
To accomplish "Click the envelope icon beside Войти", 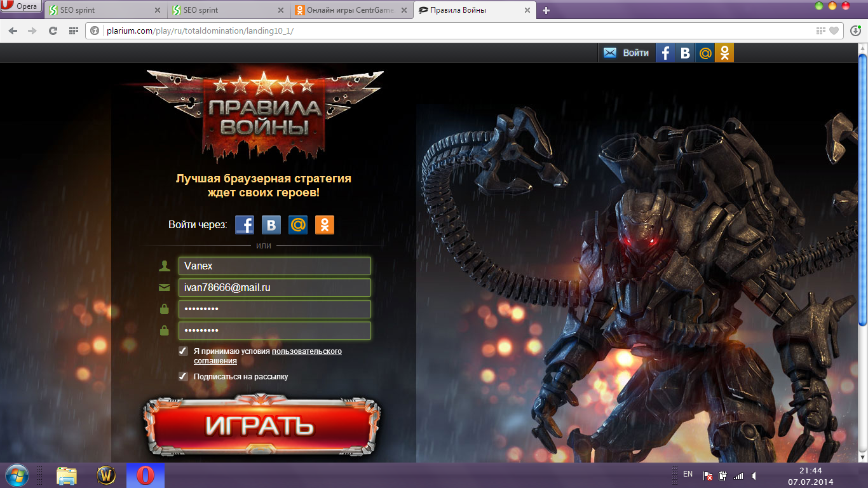I will tap(610, 53).
